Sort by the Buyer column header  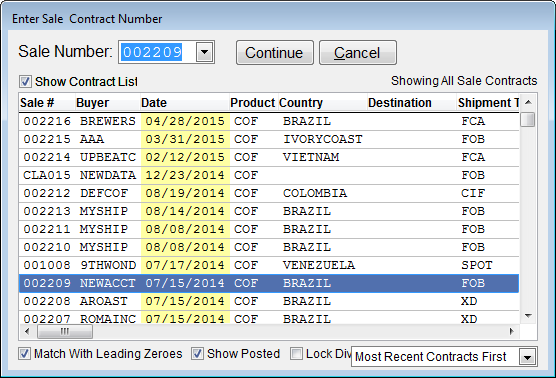[x=107, y=103]
